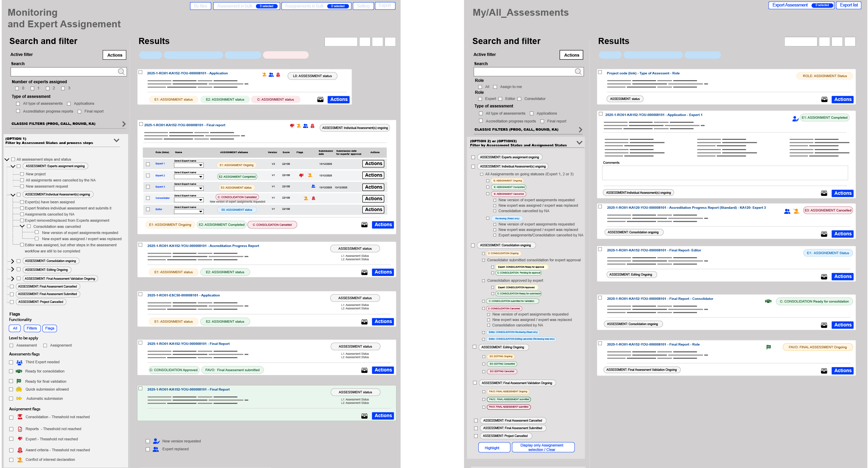This screenshot has height=468, width=868.
Task: Click the search magnifier icon in Monitoring panel
Action: click(121, 72)
